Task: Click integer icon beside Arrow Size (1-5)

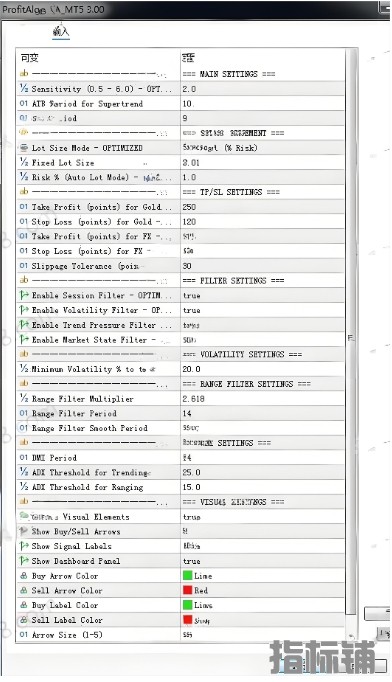Action: [24, 635]
